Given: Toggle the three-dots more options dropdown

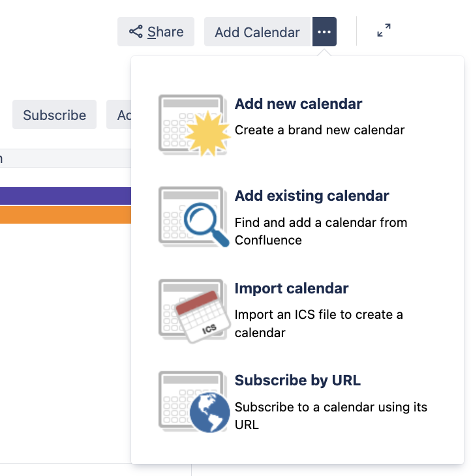Looking at the screenshot, I should [x=324, y=31].
